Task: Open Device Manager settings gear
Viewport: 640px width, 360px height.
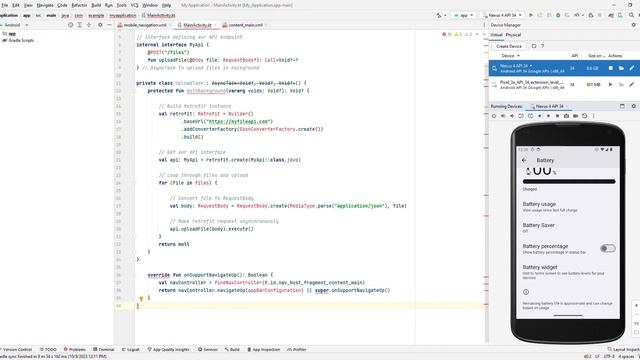Action: point(633,25)
